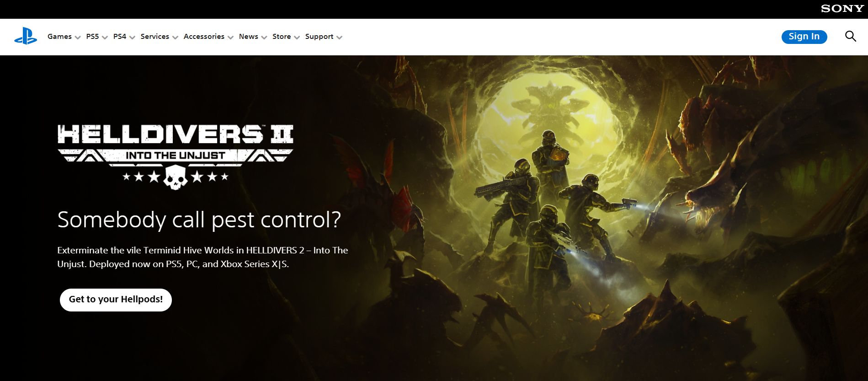The width and height of the screenshot is (868, 381).
Task: Click the PlayStation logo icon
Action: [x=26, y=36]
